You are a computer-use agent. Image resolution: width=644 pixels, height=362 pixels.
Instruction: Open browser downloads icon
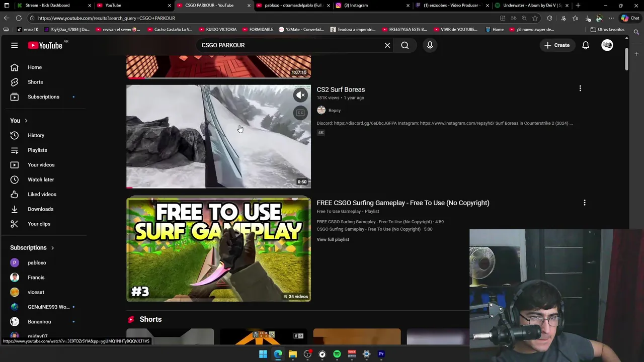pos(588,18)
